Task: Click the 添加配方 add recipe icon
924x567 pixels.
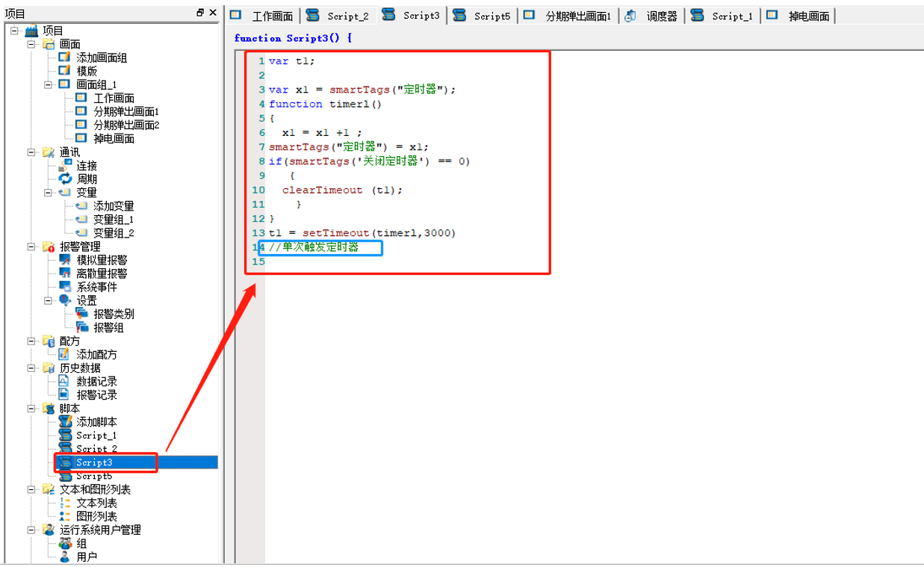Action: [x=66, y=354]
